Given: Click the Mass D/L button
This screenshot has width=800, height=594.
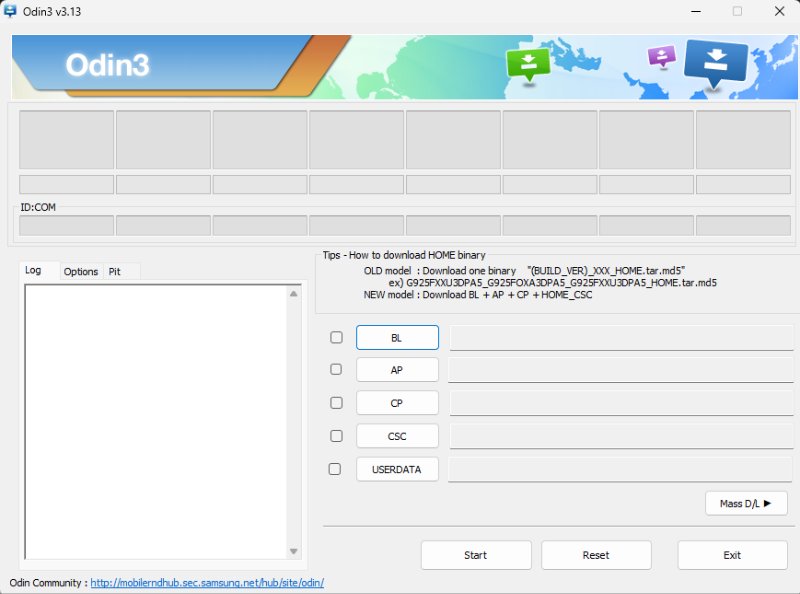Looking at the screenshot, I should click(745, 503).
